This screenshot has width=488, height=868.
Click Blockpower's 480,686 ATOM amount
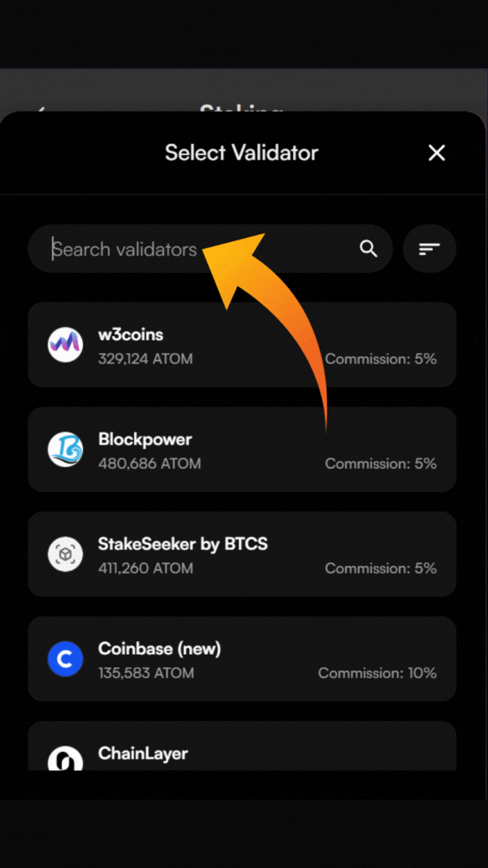[x=149, y=463]
